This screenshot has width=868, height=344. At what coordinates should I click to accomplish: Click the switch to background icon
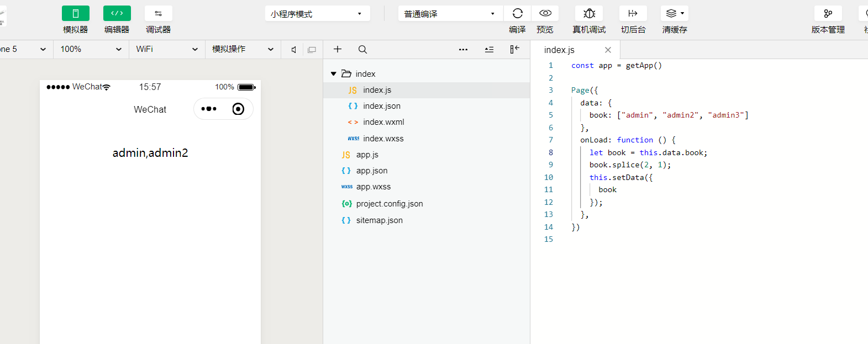633,13
